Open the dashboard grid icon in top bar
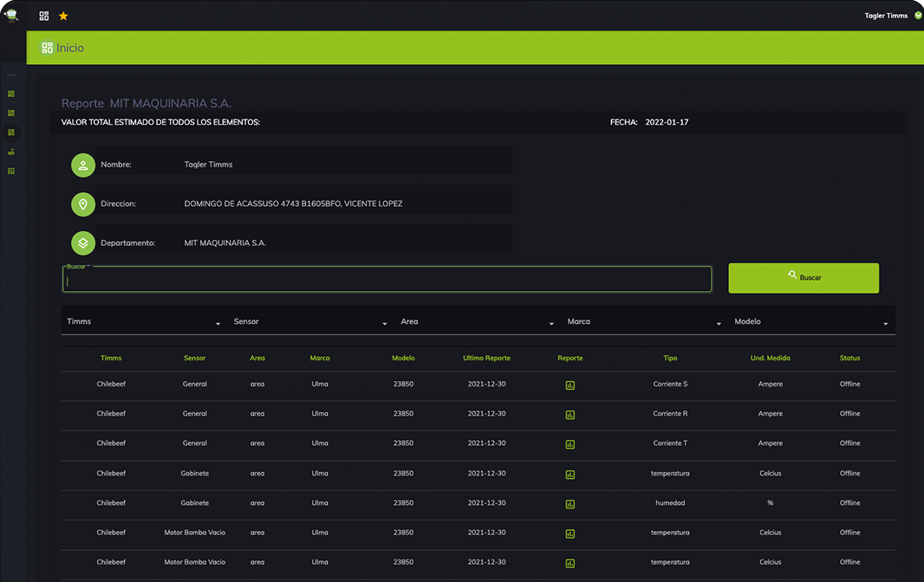This screenshot has width=924, height=582. point(44,16)
